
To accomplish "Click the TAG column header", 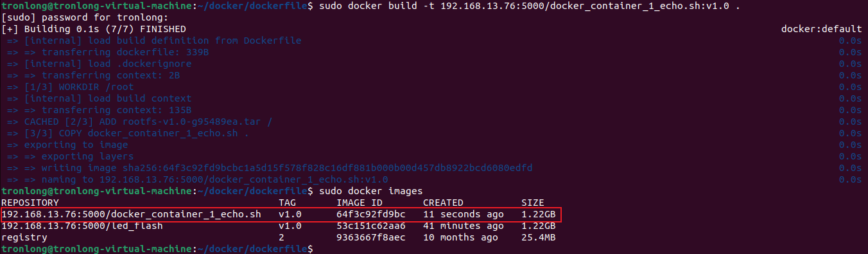I will coord(287,203).
